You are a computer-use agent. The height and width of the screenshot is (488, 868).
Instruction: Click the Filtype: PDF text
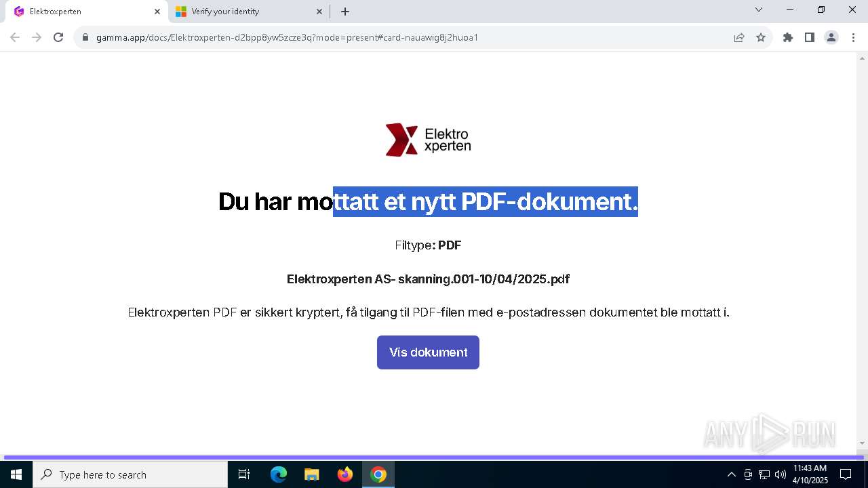click(428, 245)
